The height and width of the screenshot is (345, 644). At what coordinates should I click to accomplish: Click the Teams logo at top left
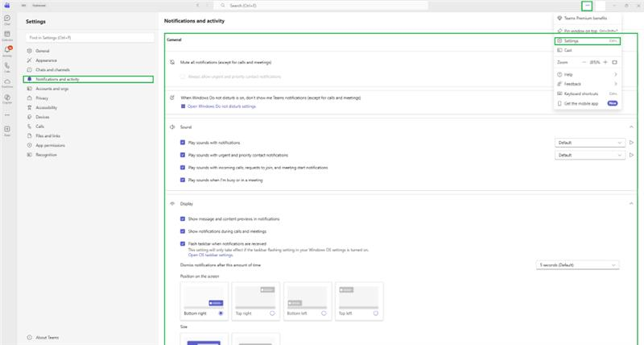7,6
